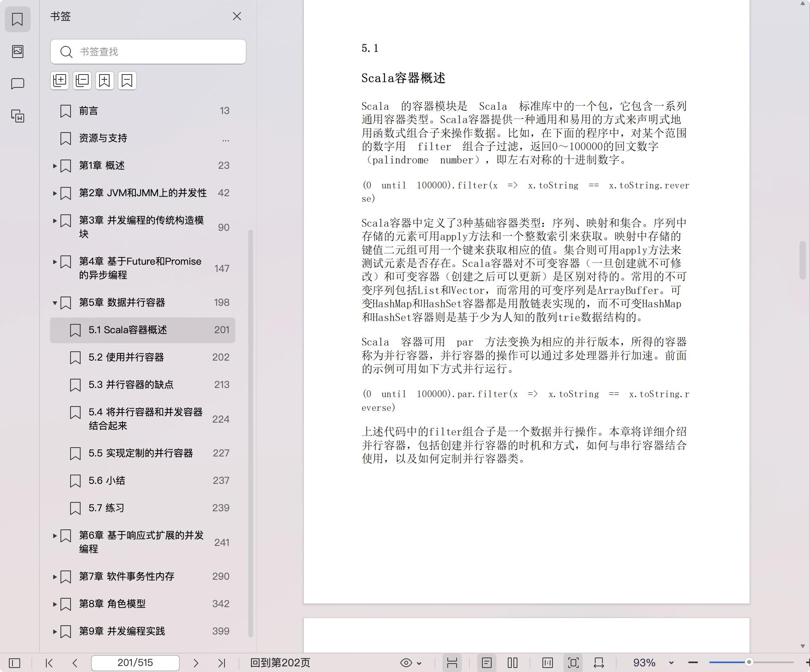Add a new bookmark icon

pos(105,81)
